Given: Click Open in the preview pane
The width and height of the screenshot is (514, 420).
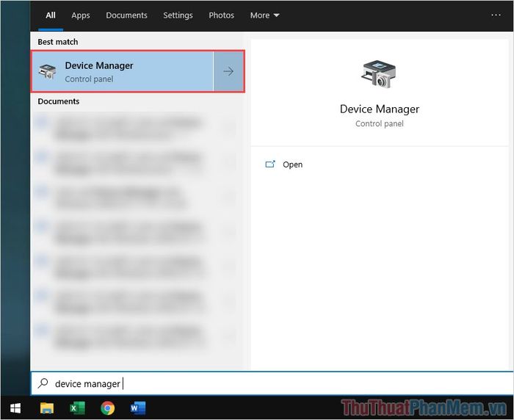Looking at the screenshot, I should [292, 164].
